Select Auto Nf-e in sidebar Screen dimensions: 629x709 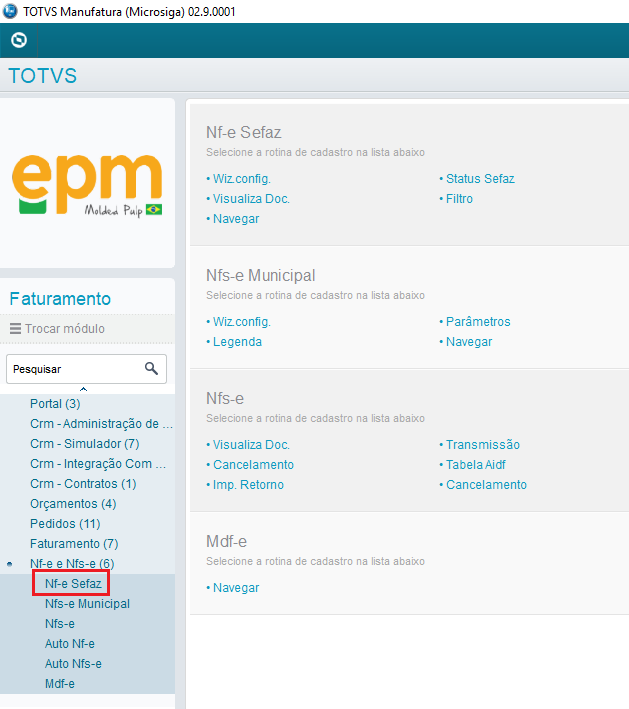[70, 643]
